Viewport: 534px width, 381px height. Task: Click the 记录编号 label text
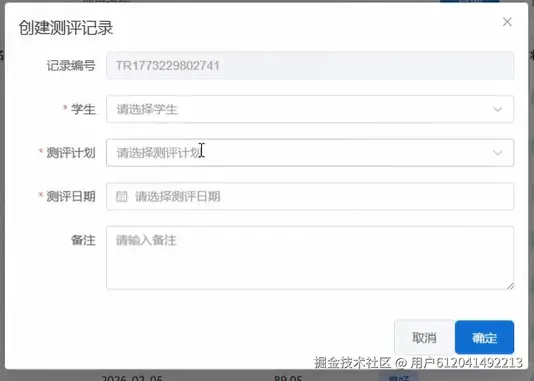click(71, 65)
